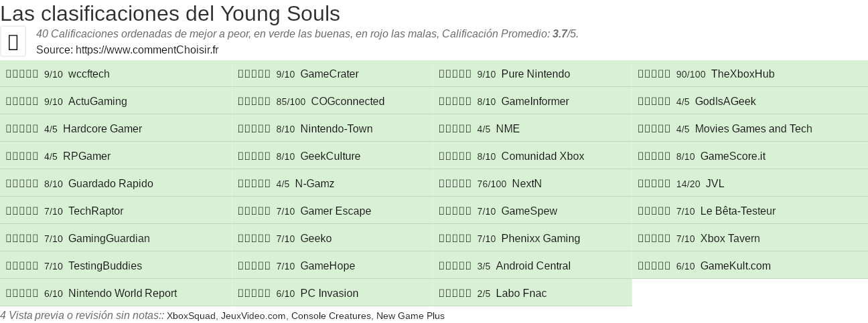This screenshot has height=323, width=868.
Task: Open the JeuxVideo.com review link
Action: point(253,316)
